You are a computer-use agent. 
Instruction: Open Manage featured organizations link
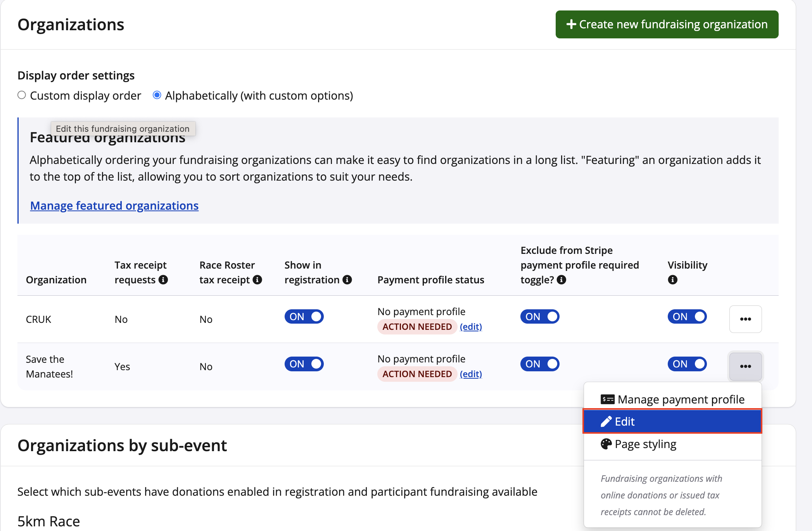[114, 205]
